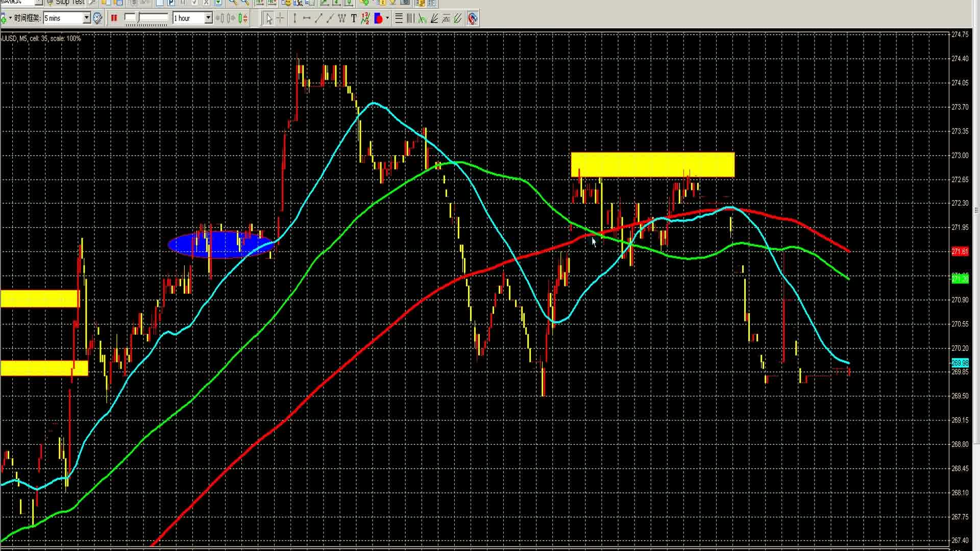Pause the test with red pause button
980x551 pixels.
[114, 18]
